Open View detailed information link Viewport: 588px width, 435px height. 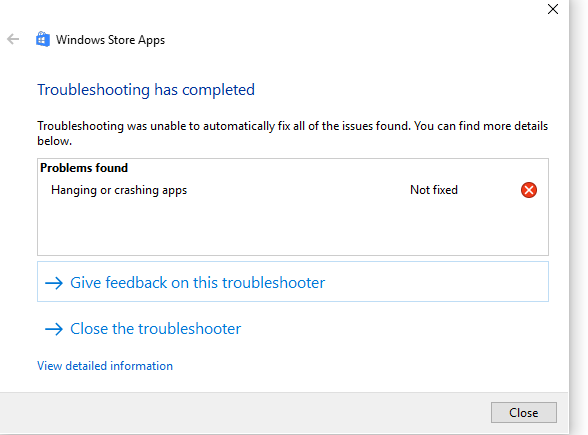coord(105,366)
